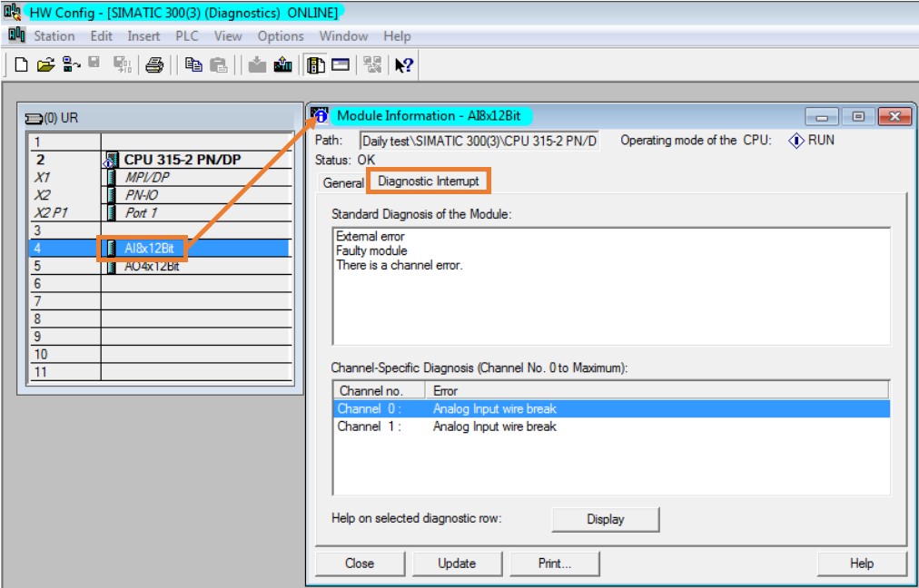Click the Download to Module toolbar icon
919x588 pixels.
(257, 64)
